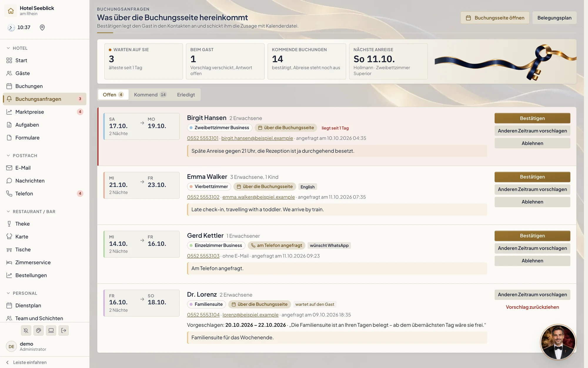Open Marktpreise page
588x368 pixels.
pyautogui.click(x=45, y=112)
